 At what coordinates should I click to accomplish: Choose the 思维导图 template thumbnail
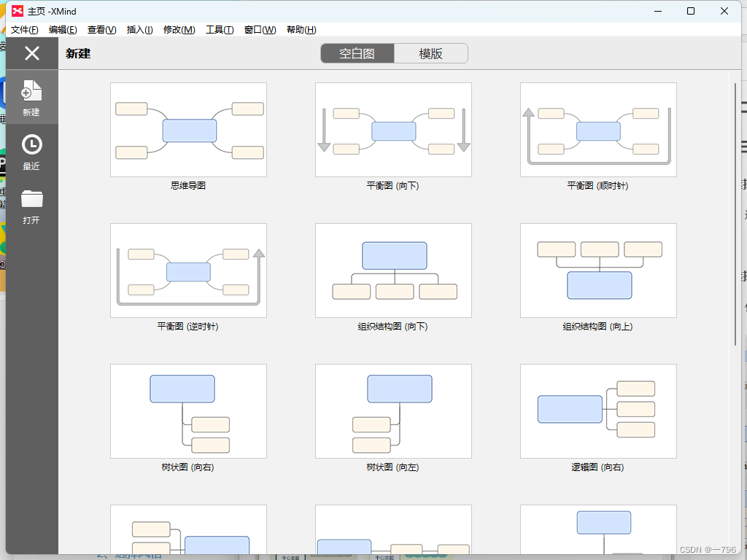(189, 130)
